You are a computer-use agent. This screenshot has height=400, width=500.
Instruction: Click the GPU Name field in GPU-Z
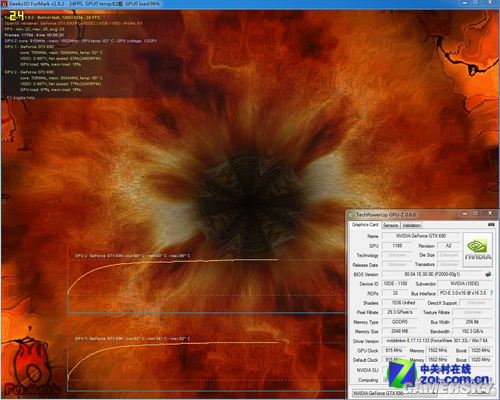(x=421, y=236)
